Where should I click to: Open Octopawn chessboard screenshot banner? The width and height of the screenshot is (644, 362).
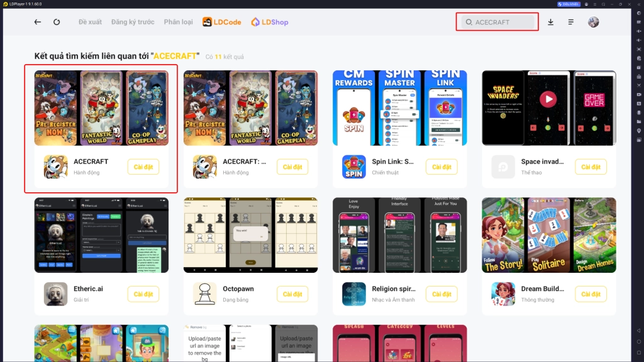click(x=250, y=235)
